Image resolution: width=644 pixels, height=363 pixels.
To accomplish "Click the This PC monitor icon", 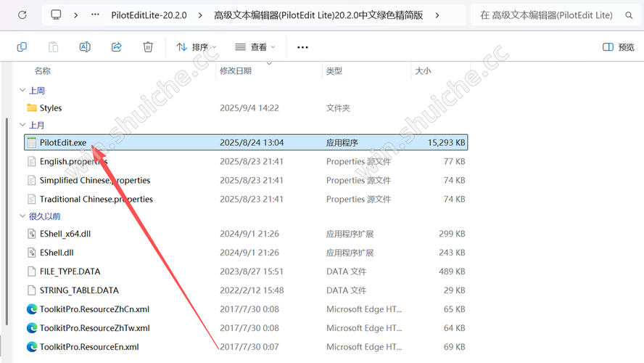I will coord(56,15).
